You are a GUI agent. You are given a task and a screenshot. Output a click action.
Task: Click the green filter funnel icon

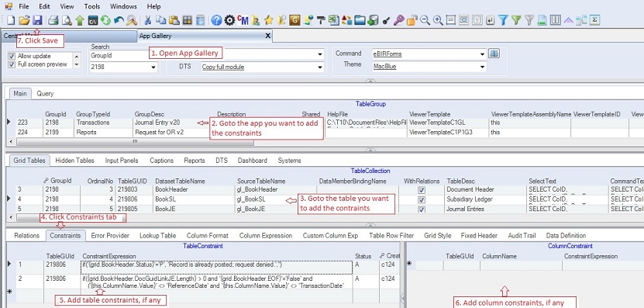516,20
